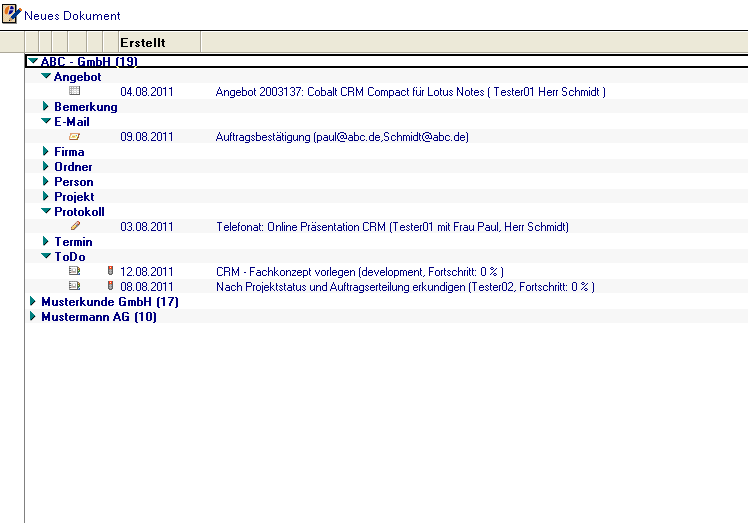Open the CRM - Fachkonzept vorlegen task

359,272
